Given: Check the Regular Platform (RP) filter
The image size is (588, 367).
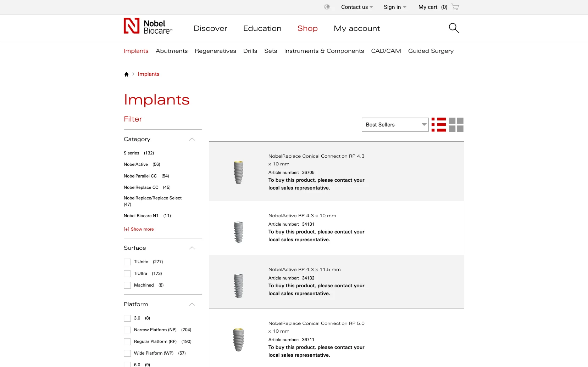Looking at the screenshot, I should [x=127, y=341].
